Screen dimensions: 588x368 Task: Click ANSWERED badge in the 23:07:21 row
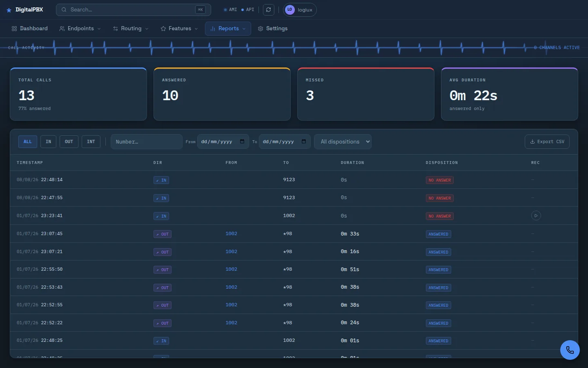[x=439, y=252]
